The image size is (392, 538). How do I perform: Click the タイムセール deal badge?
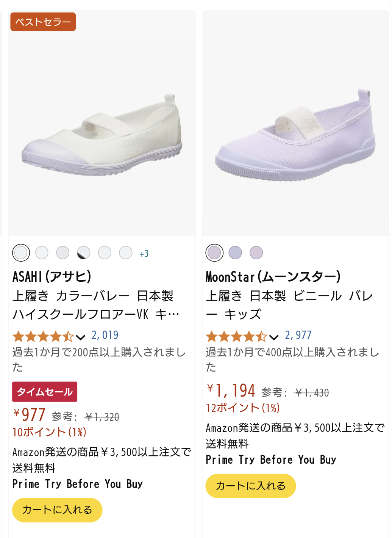point(45,392)
